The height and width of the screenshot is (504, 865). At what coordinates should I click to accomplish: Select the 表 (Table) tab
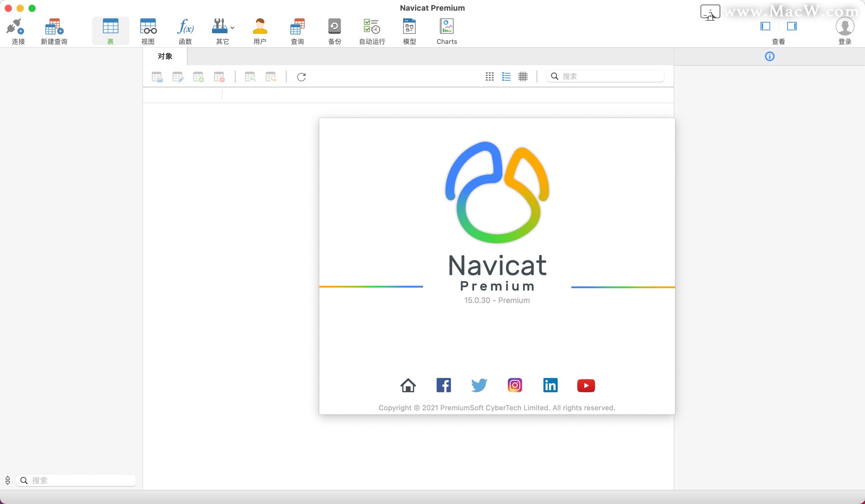click(110, 31)
